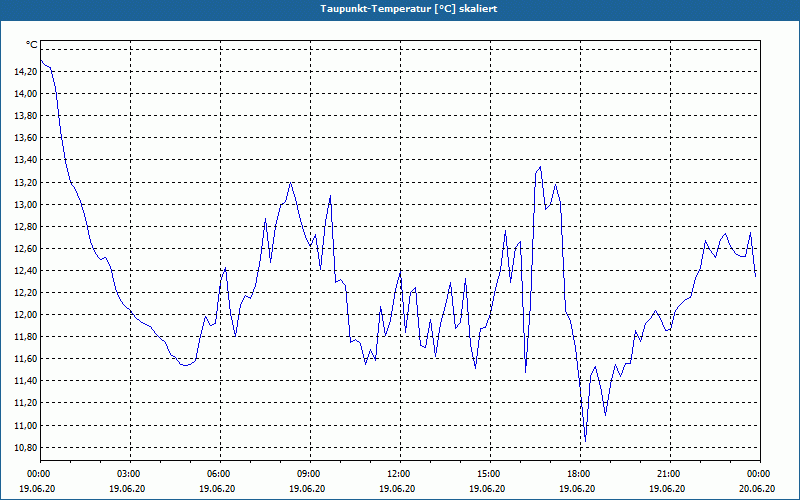
Task: Click the 12,00 y-axis label
Action: 26,315
